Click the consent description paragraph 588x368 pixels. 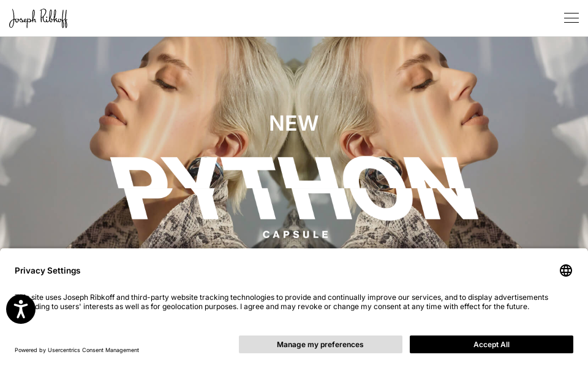pos(281,302)
